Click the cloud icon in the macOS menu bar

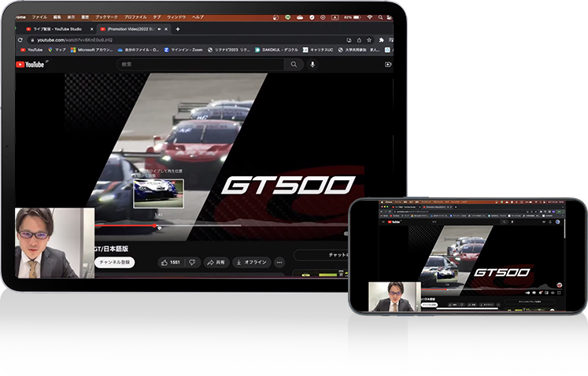coord(300,17)
